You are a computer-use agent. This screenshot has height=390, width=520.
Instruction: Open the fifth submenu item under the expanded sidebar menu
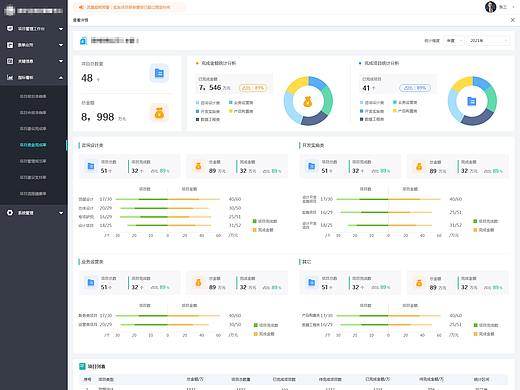33,161
